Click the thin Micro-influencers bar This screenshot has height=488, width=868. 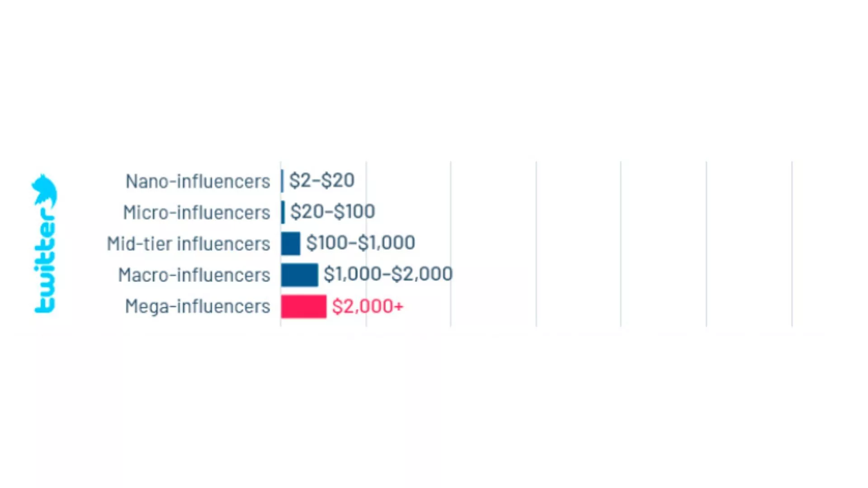point(283,212)
